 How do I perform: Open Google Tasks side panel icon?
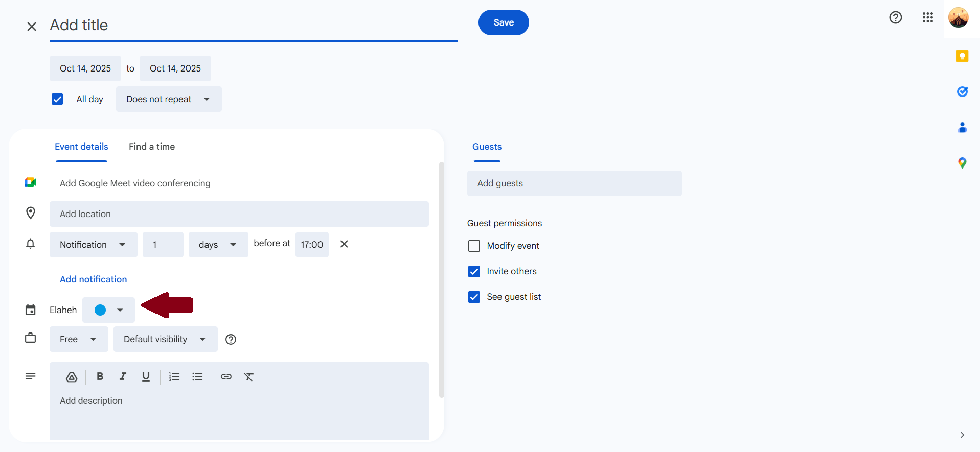pos(962,91)
